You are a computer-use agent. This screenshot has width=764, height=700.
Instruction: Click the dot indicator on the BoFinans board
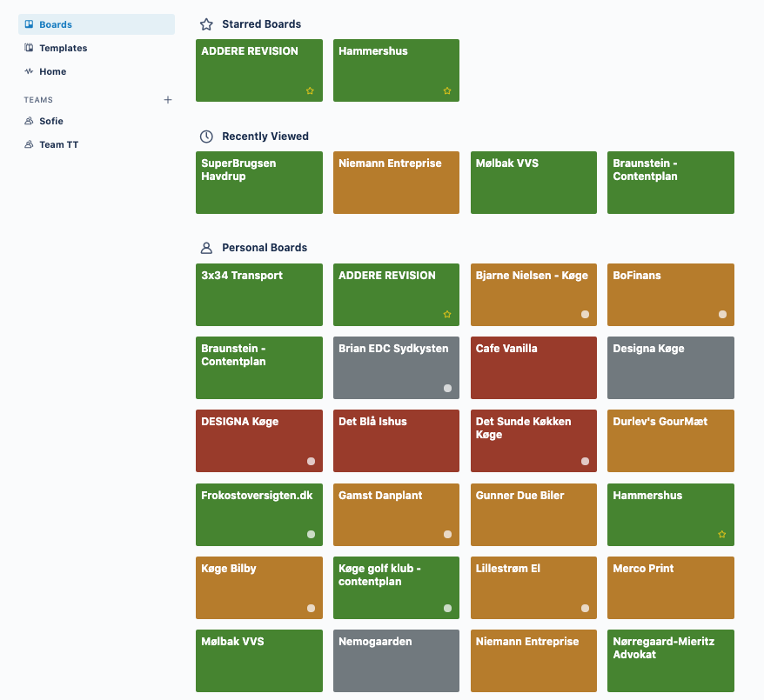[x=722, y=315]
